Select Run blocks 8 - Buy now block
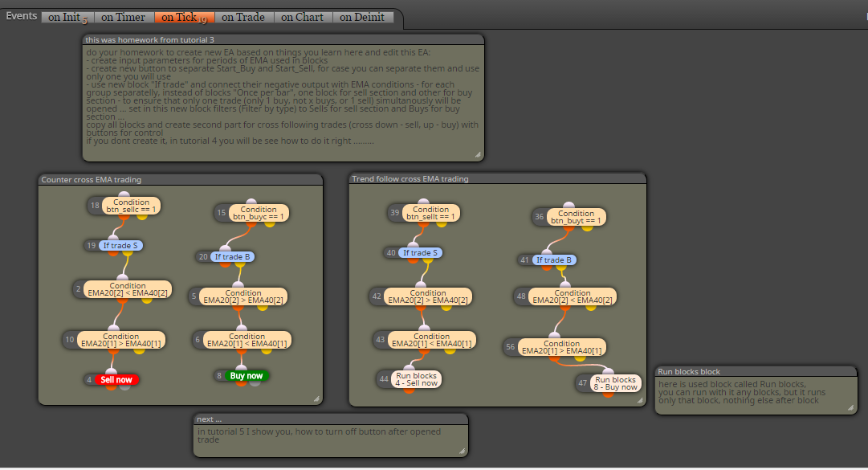Viewport: 868px width, 470px height. coord(616,383)
